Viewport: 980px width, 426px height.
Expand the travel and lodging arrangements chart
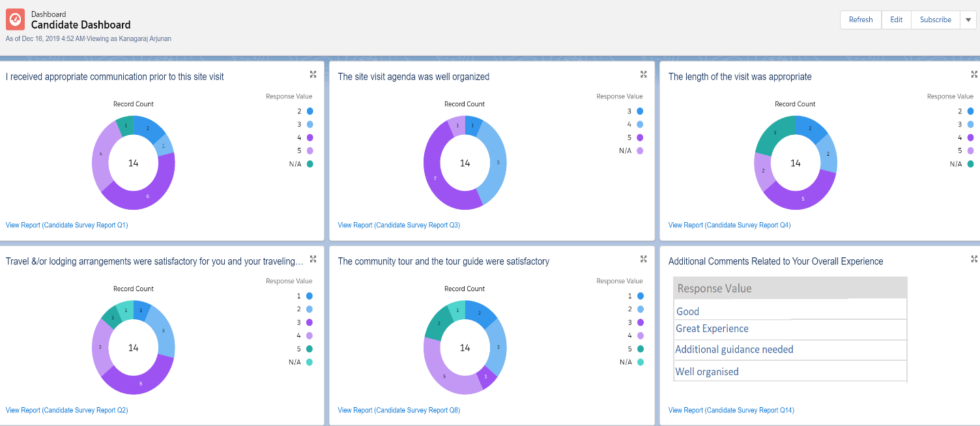pos(313,259)
